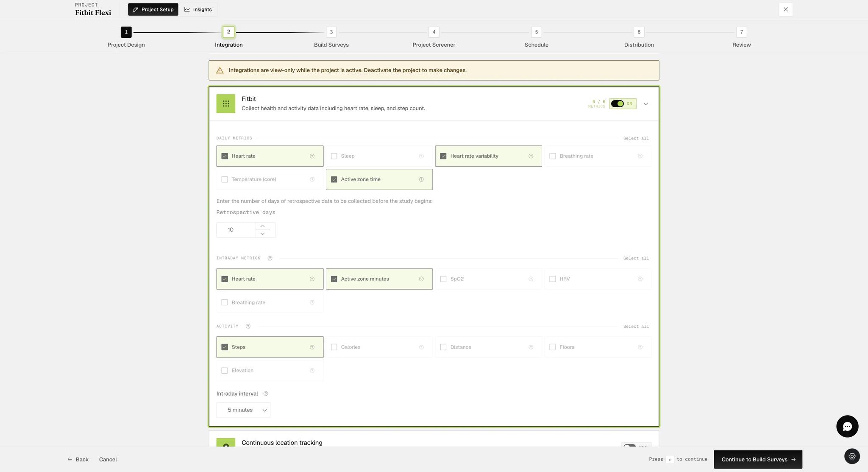The height and width of the screenshot is (472, 868).
Task: Increase retrospective days with up arrow
Action: [262, 226]
